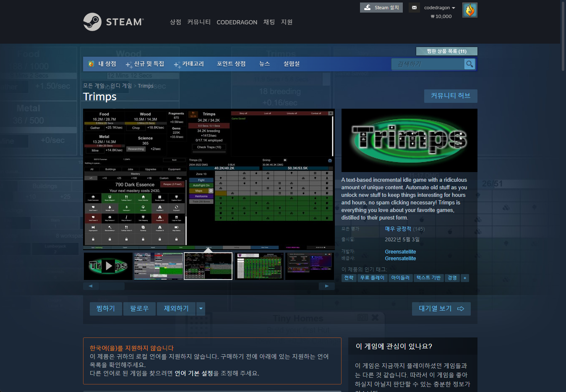Select the fourth screenshot thumbnail

tap(259, 266)
